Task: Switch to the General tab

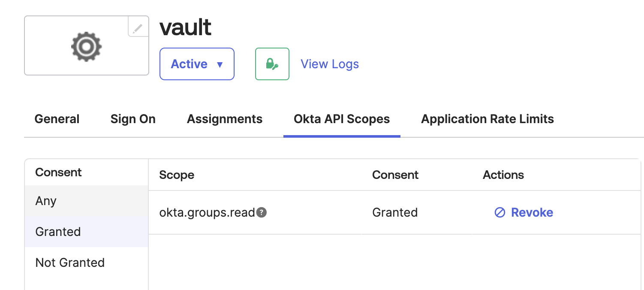Action: point(57,119)
